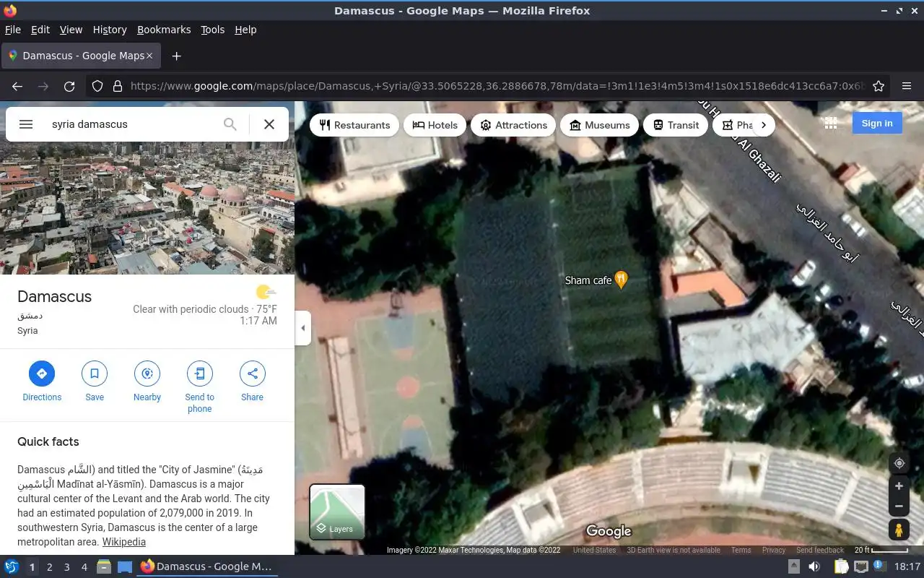Clear the search with the X icon
Image resolution: width=924 pixels, height=578 pixels.
[269, 124]
